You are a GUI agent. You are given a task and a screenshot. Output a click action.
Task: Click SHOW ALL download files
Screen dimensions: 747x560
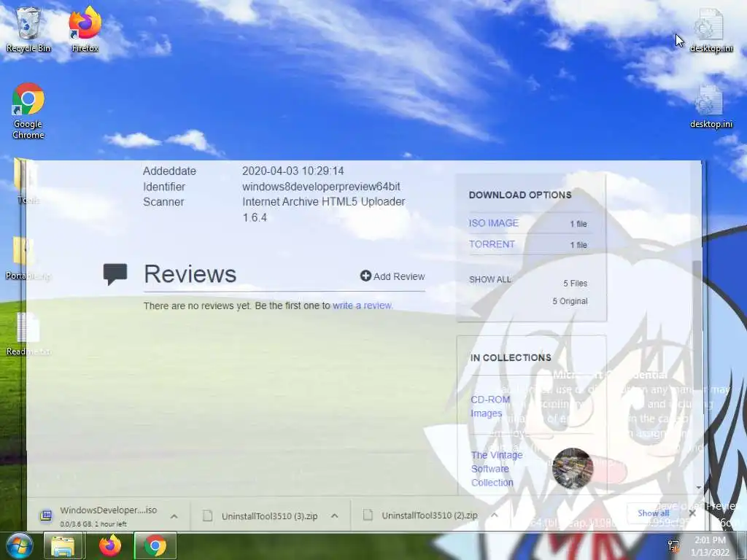click(489, 279)
